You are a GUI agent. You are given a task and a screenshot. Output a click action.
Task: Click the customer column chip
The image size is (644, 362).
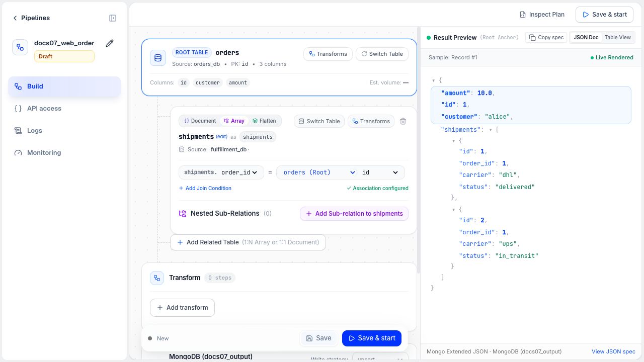[208, 82]
